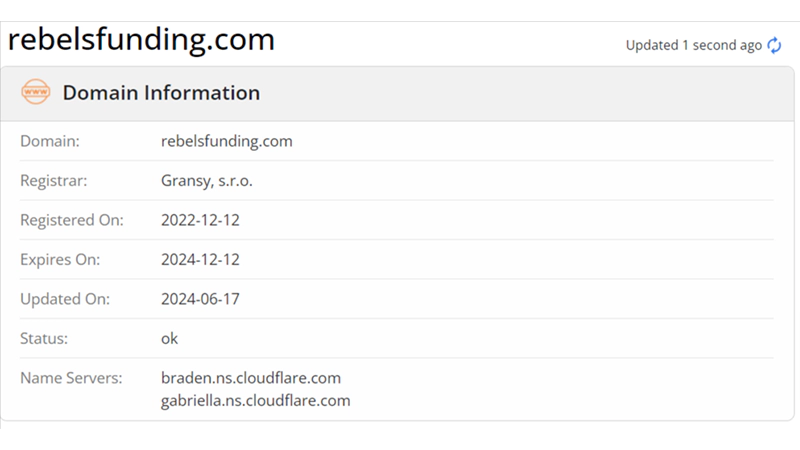Click the orange WWW globe icon
The width and height of the screenshot is (800, 450).
coord(35,93)
